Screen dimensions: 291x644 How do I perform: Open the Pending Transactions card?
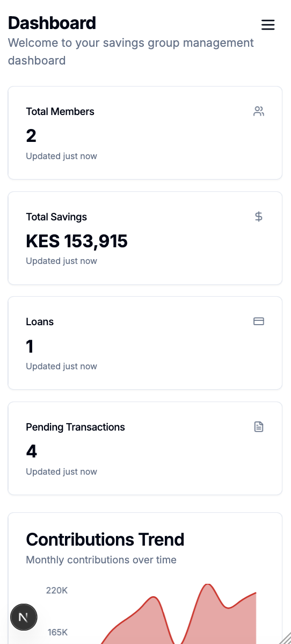click(x=145, y=448)
